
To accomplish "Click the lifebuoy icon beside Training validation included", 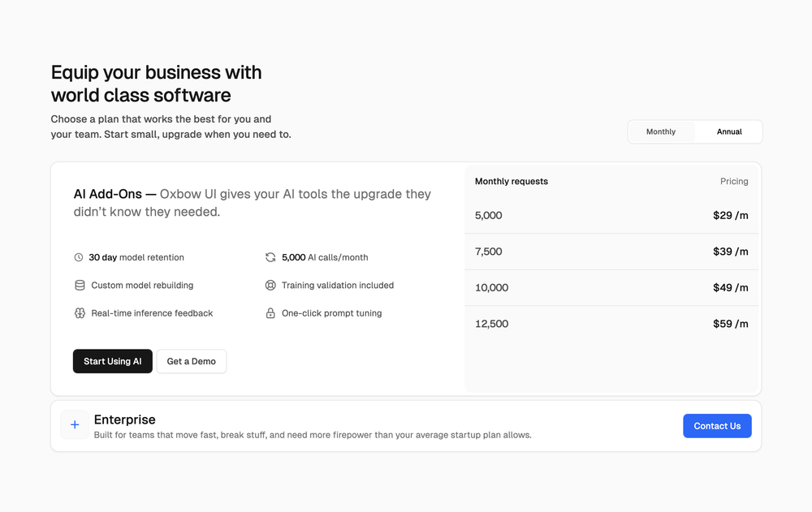I will click(270, 286).
